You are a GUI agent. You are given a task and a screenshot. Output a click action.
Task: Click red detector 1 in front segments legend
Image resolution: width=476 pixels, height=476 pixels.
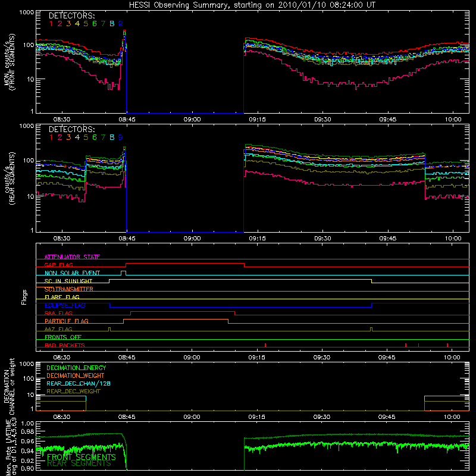[x=51, y=24]
